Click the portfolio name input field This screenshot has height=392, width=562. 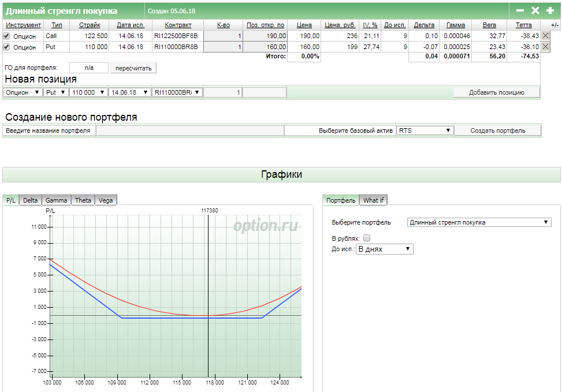click(x=189, y=130)
